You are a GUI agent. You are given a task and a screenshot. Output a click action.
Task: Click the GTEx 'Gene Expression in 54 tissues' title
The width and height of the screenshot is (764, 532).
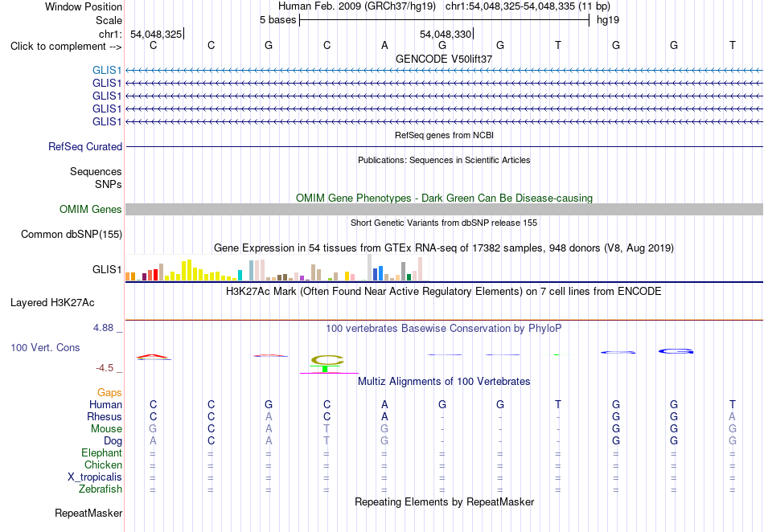444,248
